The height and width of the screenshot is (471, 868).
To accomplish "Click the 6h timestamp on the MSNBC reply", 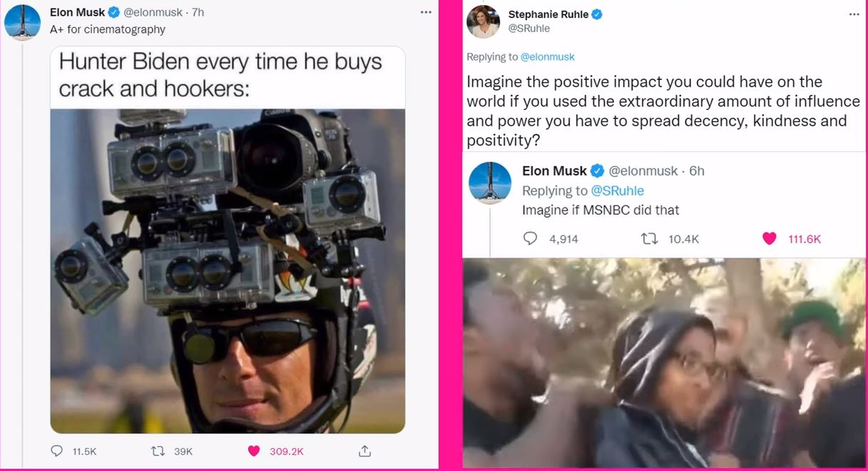I will pos(697,171).
